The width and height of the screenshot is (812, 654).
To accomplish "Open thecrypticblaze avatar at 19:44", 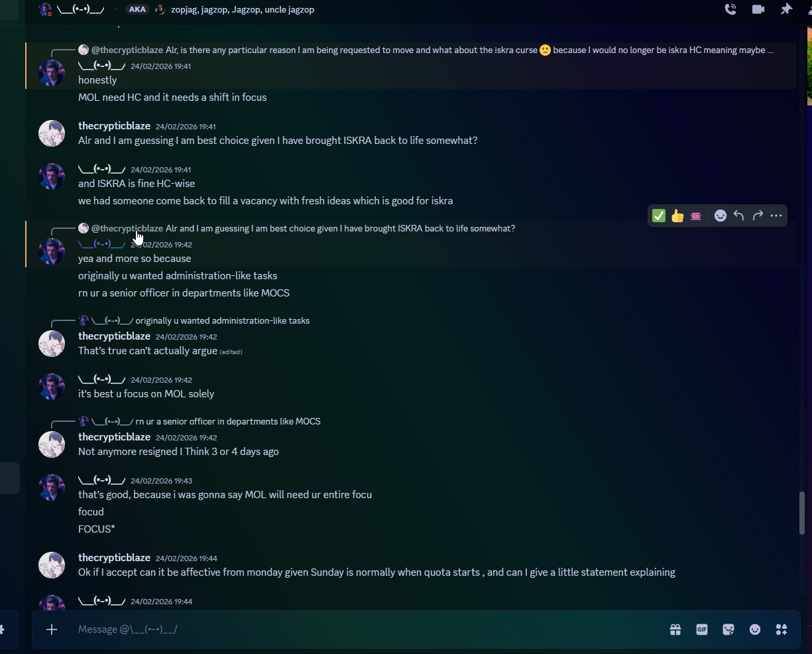I will click(x=52, y=565).
